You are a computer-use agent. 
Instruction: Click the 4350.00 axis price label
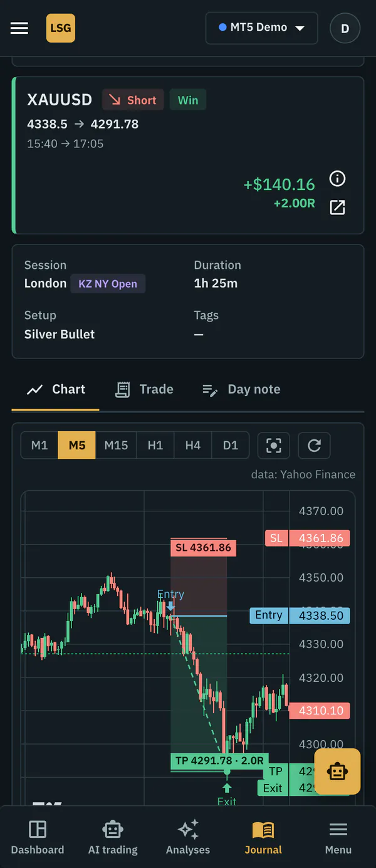click(x=321, y=578)
